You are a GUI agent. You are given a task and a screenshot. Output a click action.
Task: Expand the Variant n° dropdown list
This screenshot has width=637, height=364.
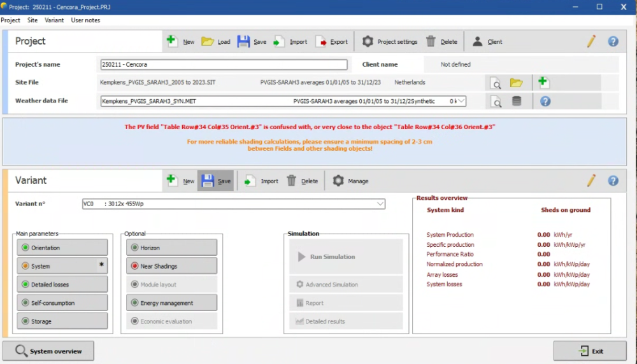(x=380, y=204)
